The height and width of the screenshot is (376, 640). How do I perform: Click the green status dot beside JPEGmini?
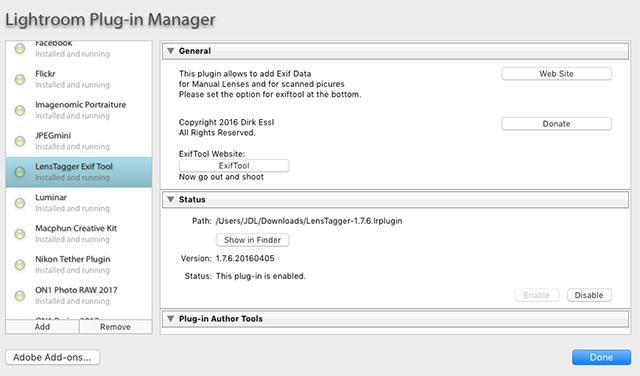pos(20,141)
